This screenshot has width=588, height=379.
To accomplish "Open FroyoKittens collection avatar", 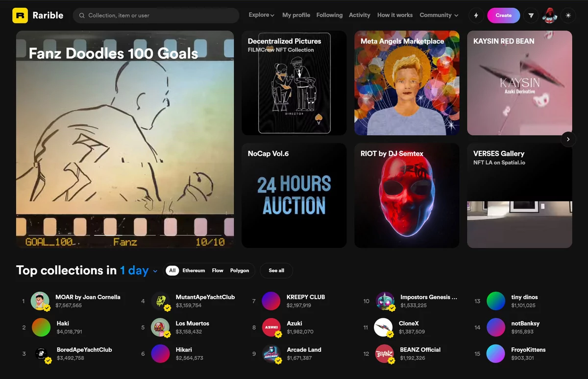I will 496,354.
